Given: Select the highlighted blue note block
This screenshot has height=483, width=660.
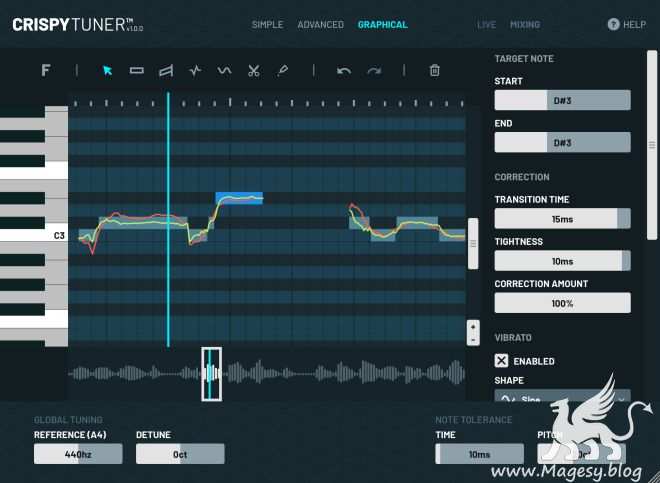Looking at the screenshot, I should [239, 198].
